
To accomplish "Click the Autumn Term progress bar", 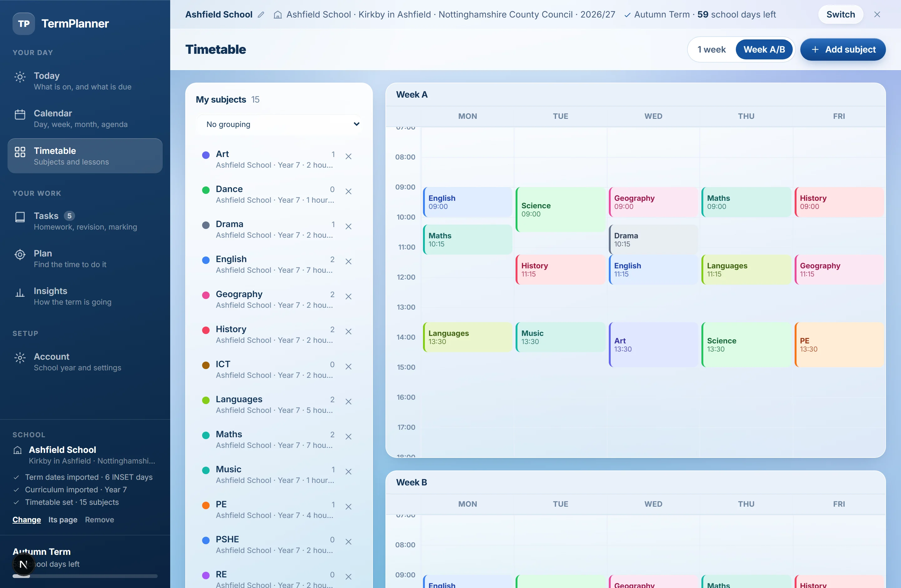I will (85, 576).
